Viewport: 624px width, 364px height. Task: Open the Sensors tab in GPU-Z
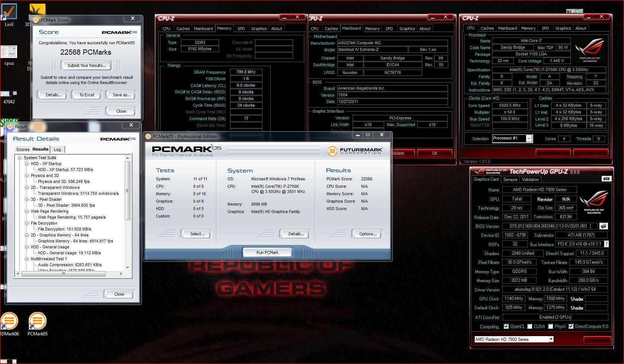click(510, 180)
